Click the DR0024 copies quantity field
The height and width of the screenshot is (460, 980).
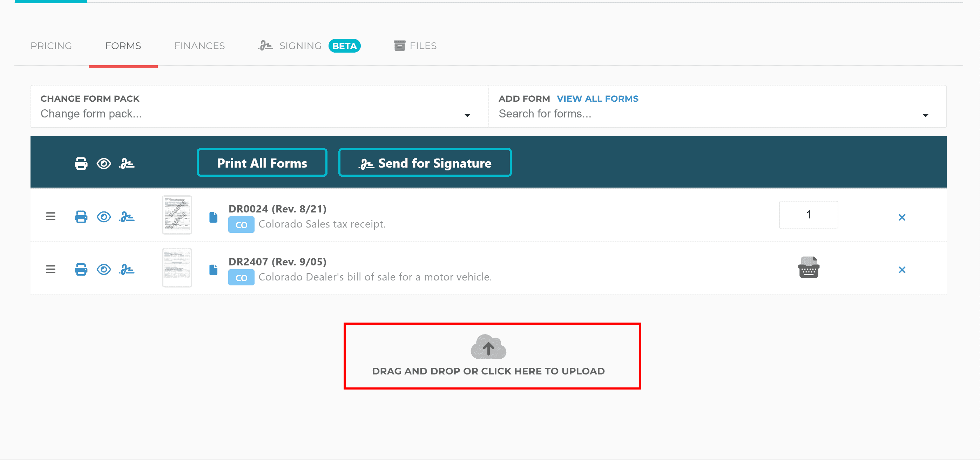click(x=808, y=215)
